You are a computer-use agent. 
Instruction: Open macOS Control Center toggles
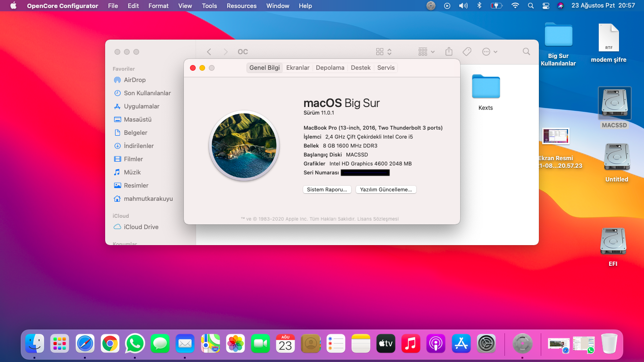[546, 6]
